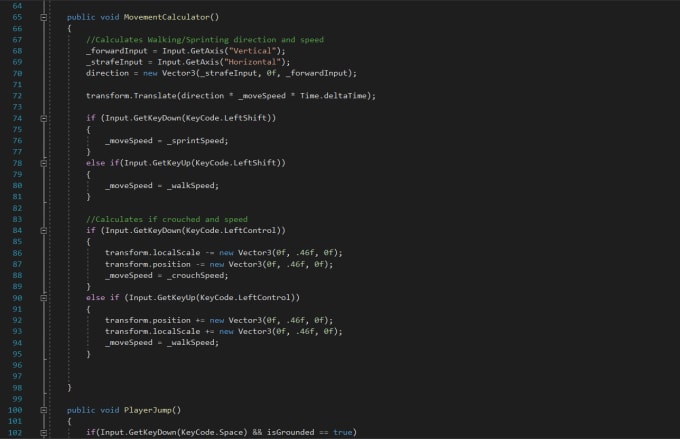Click the "Horizontal" string literal
This screenshot has height=439, width=680.
click(252, 62)
